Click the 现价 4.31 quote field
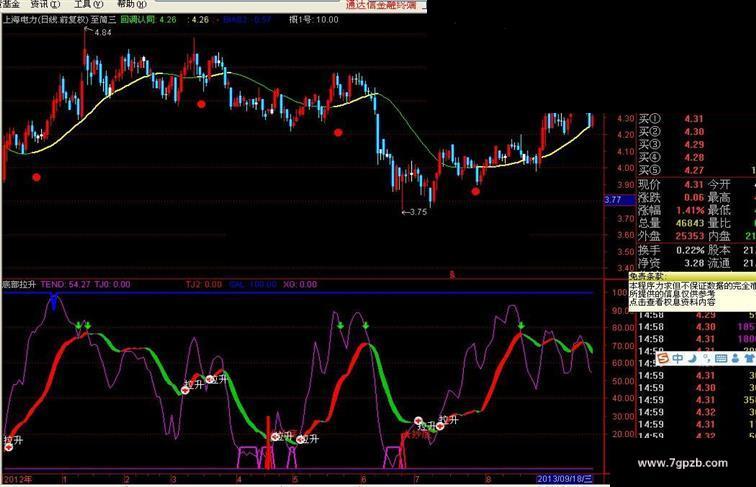Screen dimensions: 756x487 click(671, 185)
